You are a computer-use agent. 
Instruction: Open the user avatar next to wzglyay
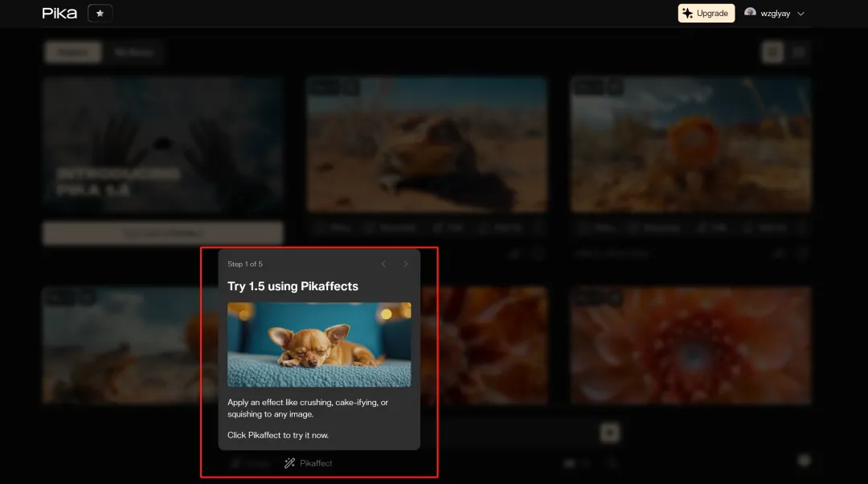(x=750, y=13)
